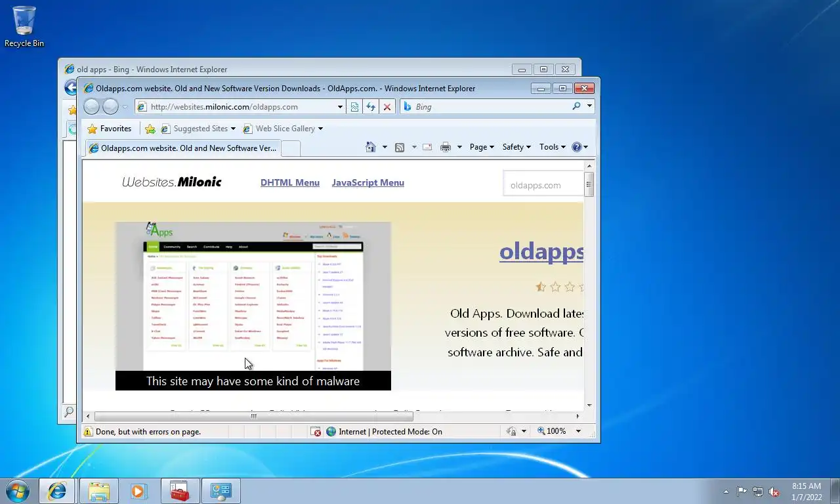Click 'This site may have some kind of malware'
The height and width of the screenshot is (504, 840).
point(253,381)
